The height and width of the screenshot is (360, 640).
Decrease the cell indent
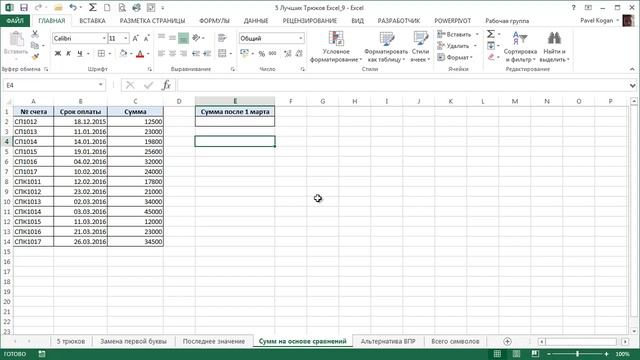196,53
